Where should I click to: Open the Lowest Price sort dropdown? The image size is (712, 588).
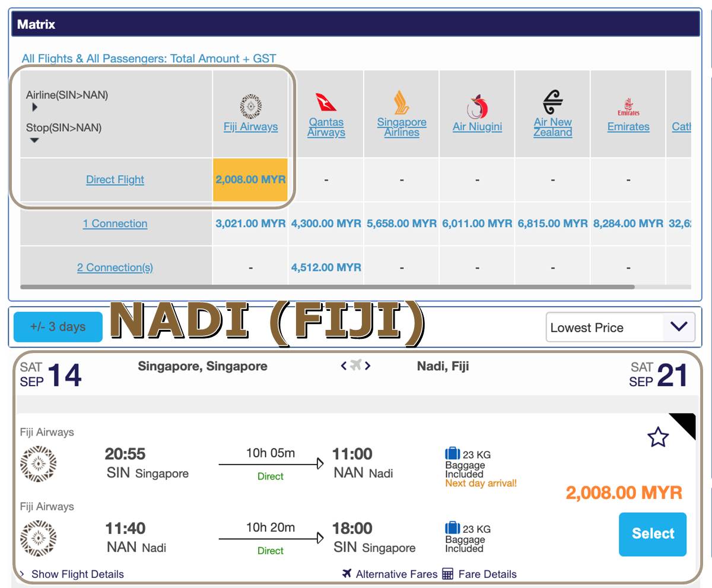click(x=620, y=327)
